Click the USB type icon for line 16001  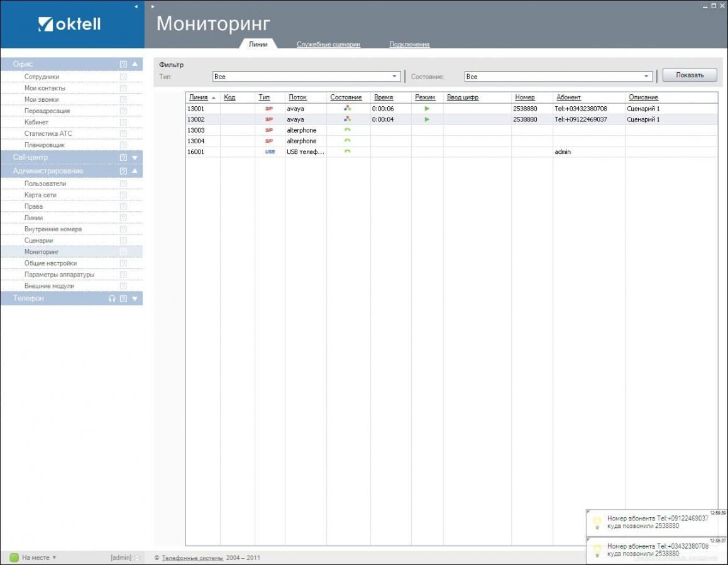[x=270, y=152]
